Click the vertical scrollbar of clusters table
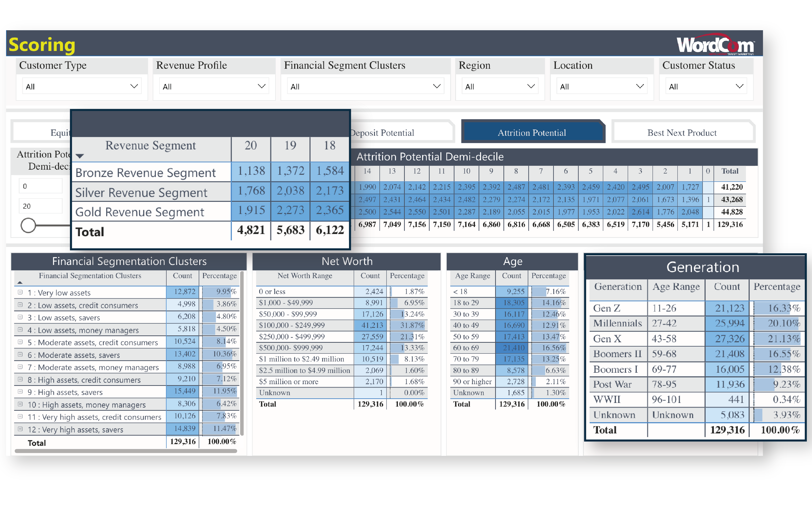 pos(242,353)
